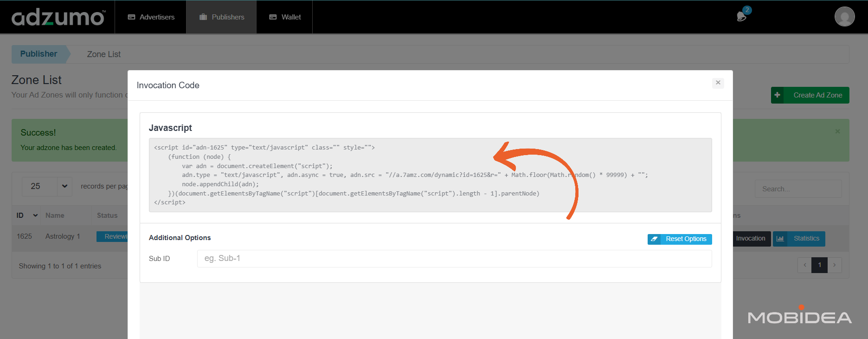The image size is (868, 339).
Task: Click the eraser icon on Reset Options
Action: click(654, 239)
